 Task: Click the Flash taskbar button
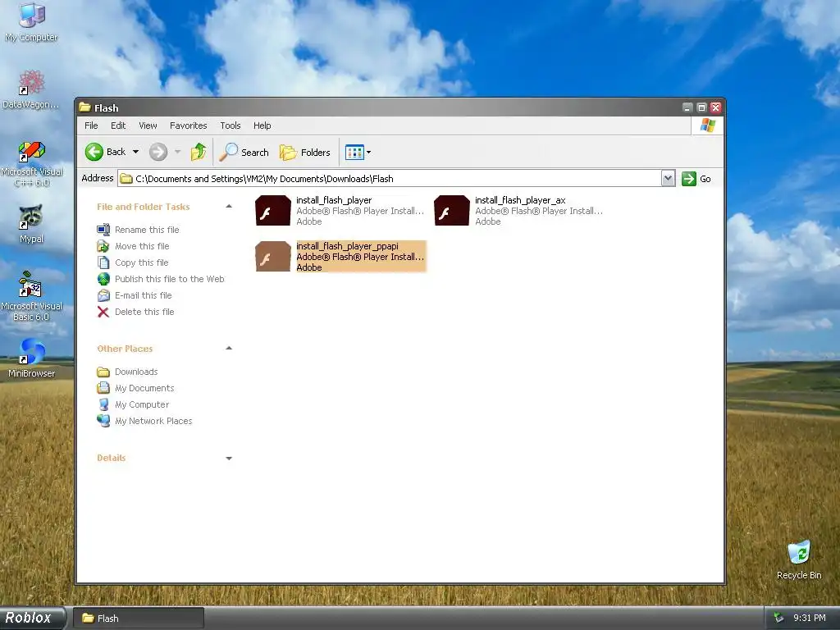click(x=138, y=619)
